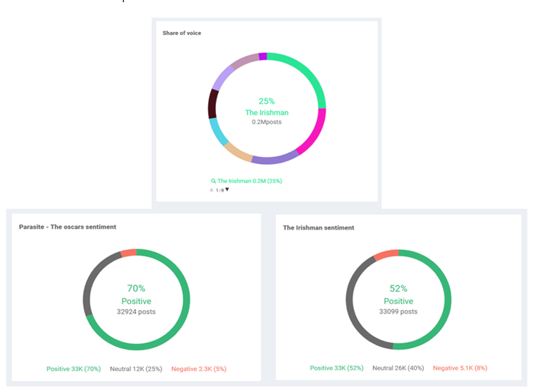Toggle Positive 33K (52%) legend in Irishman chart
Viewport: 533px width, 392px height.
click(x=336, y=368)
